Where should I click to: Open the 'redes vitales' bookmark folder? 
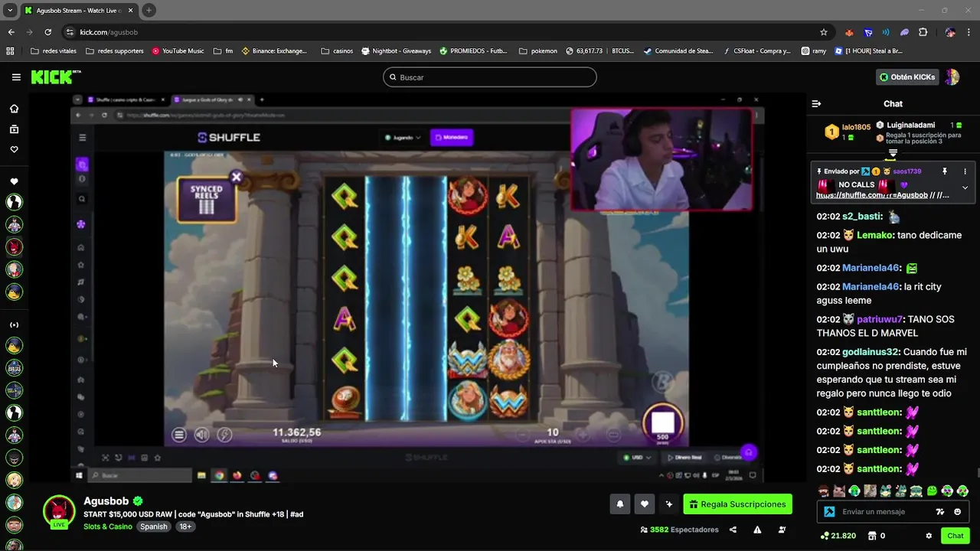pos(54,51)
